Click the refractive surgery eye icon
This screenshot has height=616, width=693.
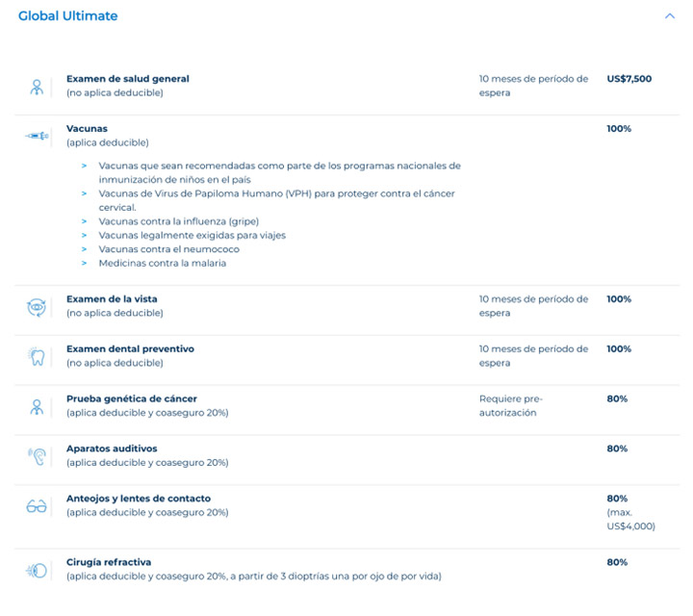click(37, 570)
